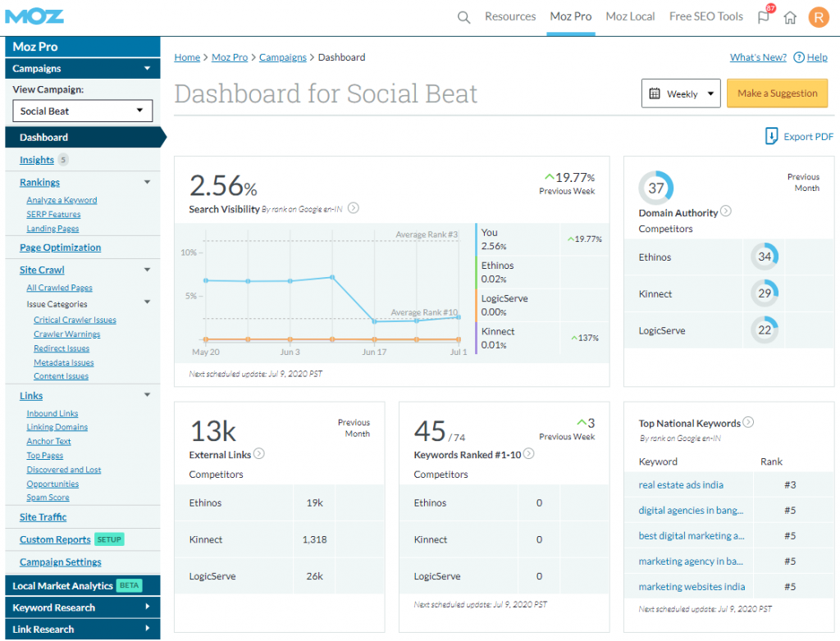Open the user avatar R menu
840x641 pixels.
click(819, 17)
